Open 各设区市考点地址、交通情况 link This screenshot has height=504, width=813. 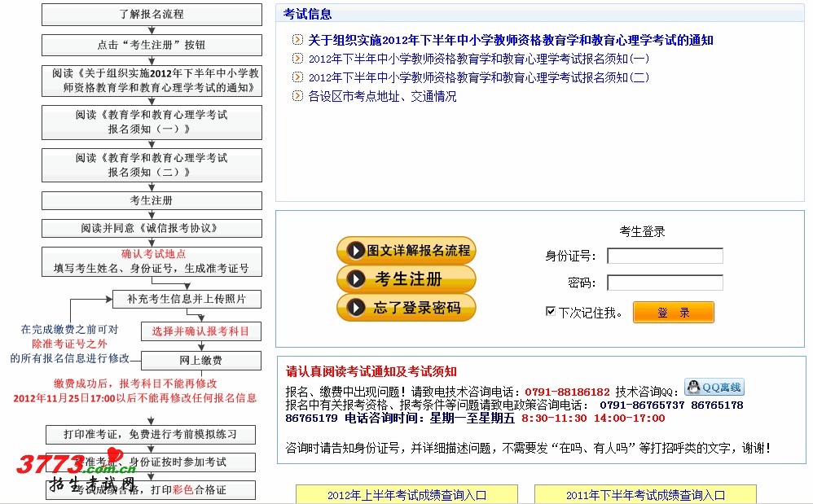pyautogui.click(x=382, y=96)
